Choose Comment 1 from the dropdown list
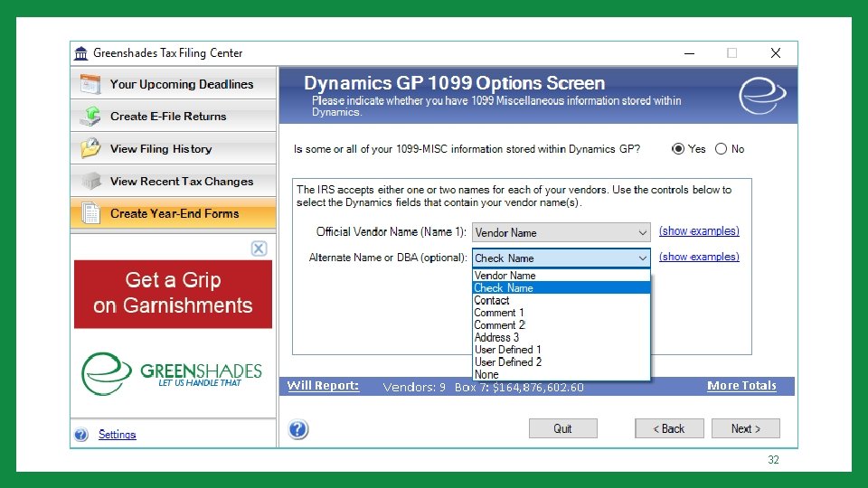 point(561,313)
